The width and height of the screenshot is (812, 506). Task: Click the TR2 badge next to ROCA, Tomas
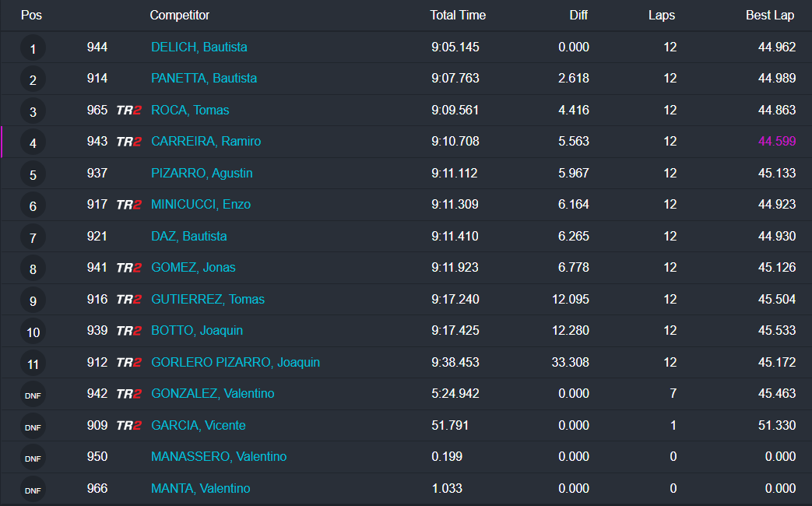click(x=128, y=111)
